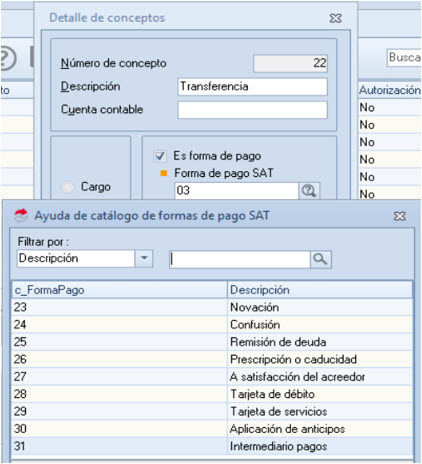Screen dimensions: 422x464
Task: Select the Tarjeta de débito row
Action: coord(212,394)
